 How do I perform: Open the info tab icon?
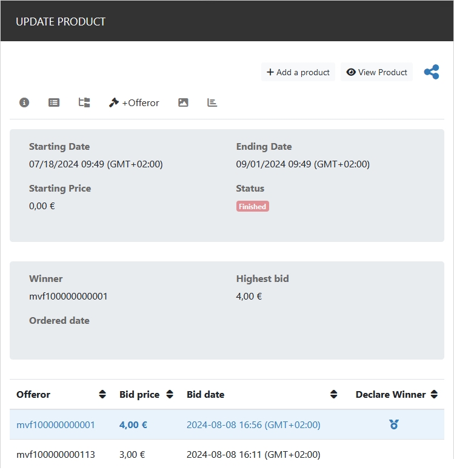24,102
